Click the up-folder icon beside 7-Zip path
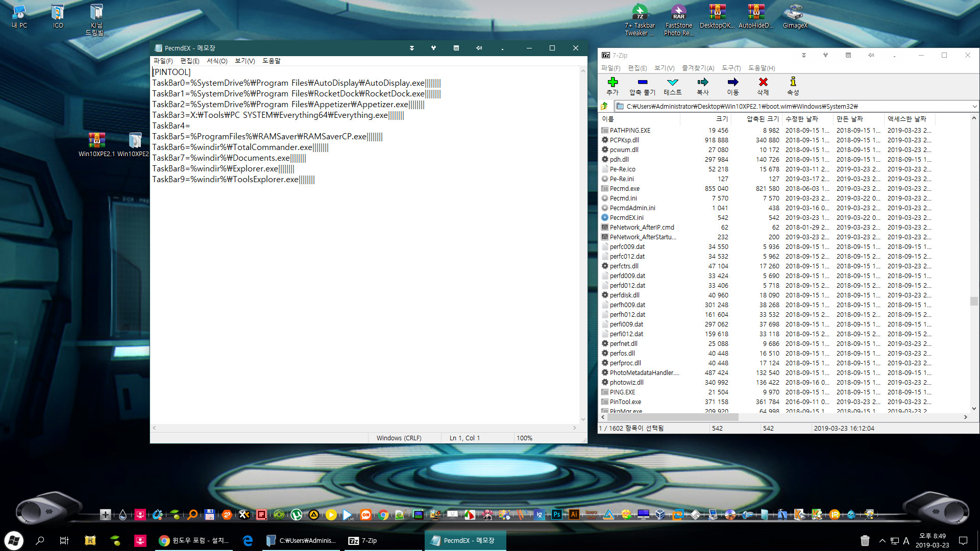The width and height of the screenshot is (980, 551). (x=604, y=106)
